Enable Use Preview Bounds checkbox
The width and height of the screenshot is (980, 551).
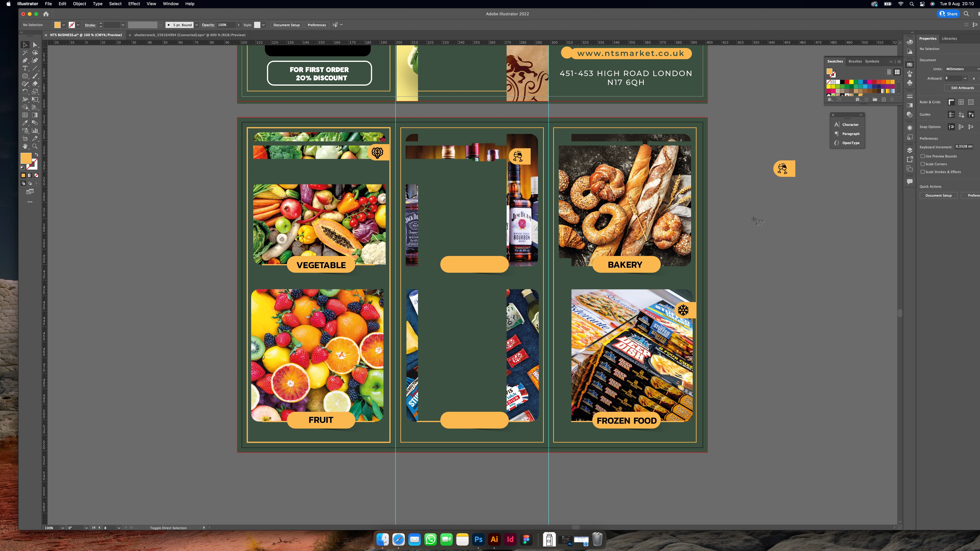click(922, 156)
